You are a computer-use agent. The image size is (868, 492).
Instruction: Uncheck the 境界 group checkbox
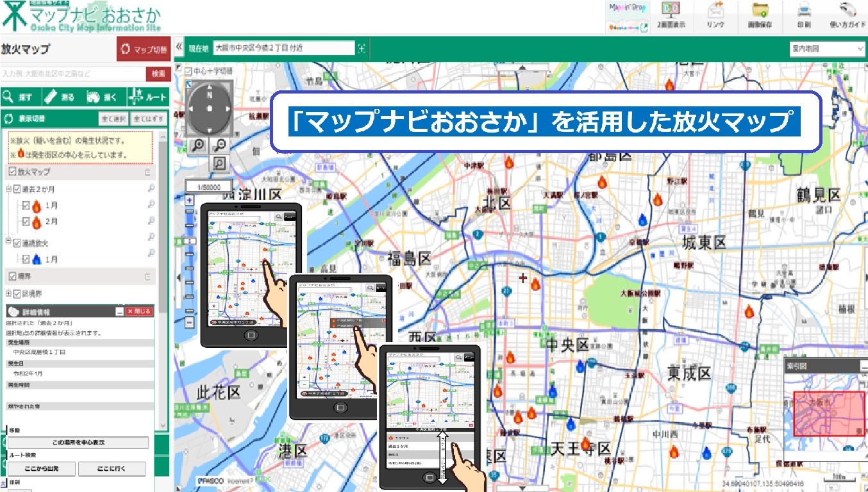[12, 276]
